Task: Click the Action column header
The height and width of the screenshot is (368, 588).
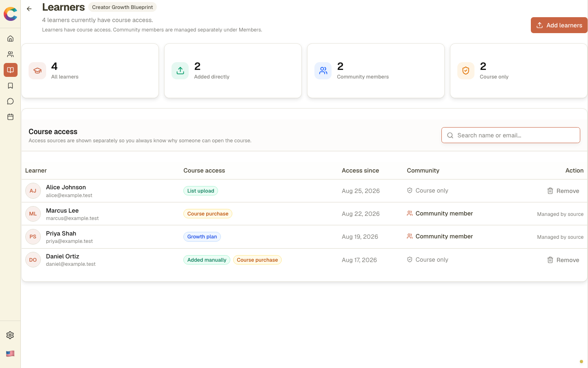Action: [x=575, y=171]
